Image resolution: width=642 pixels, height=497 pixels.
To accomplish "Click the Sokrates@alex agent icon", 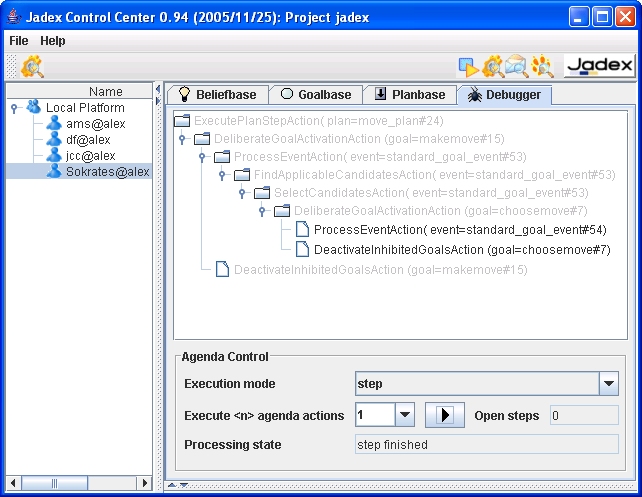I will 54,171.
